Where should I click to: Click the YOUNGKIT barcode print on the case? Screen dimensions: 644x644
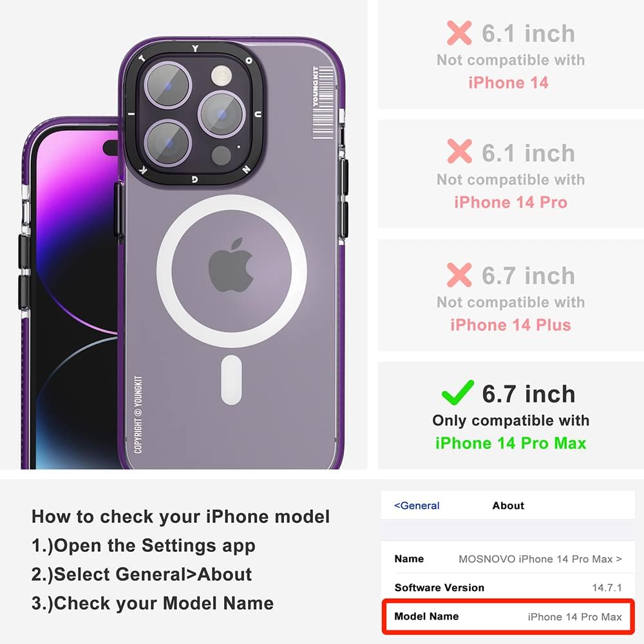(x=323, y=102)
